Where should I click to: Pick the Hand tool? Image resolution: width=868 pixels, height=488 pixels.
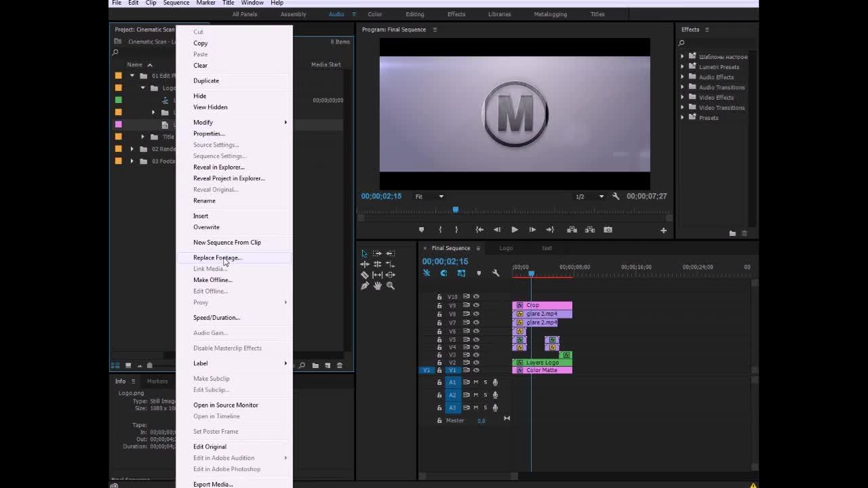(x=378, y=286)
